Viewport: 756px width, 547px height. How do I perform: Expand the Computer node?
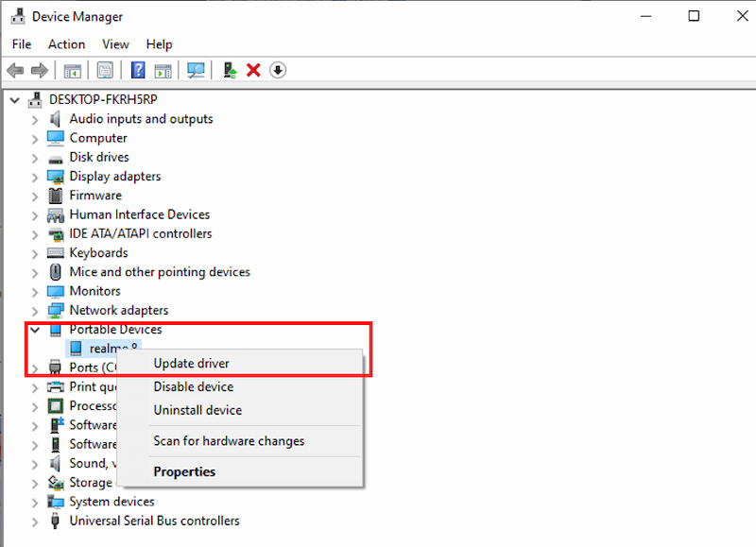point(35,139)
